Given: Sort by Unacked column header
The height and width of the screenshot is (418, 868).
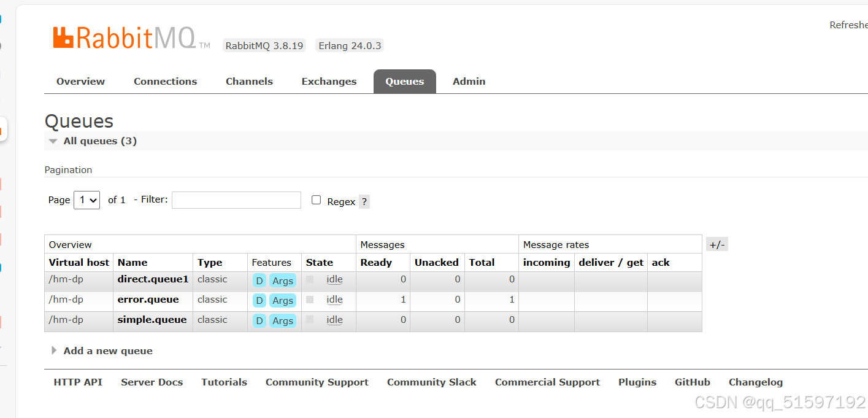Looking at the screenshot, I should 437,262.
